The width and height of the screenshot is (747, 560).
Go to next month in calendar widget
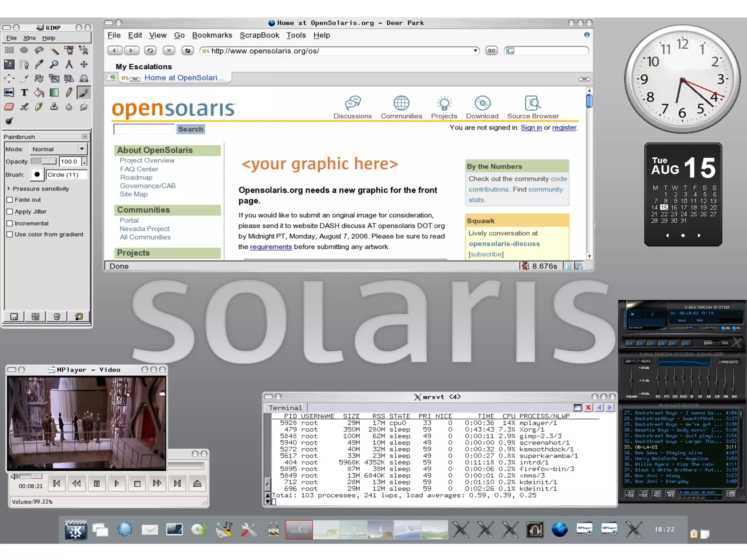[699, 236]
